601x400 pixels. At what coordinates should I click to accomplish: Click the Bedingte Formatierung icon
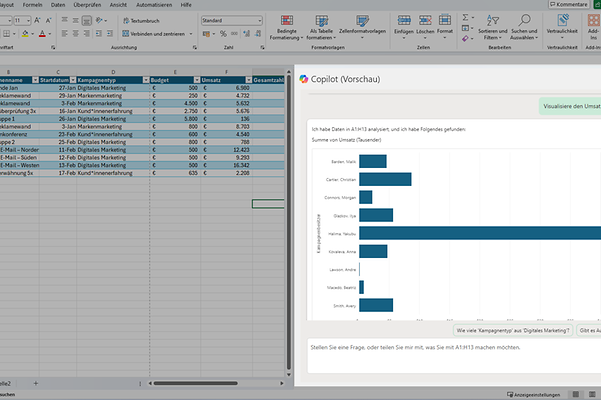pos(287,21)
